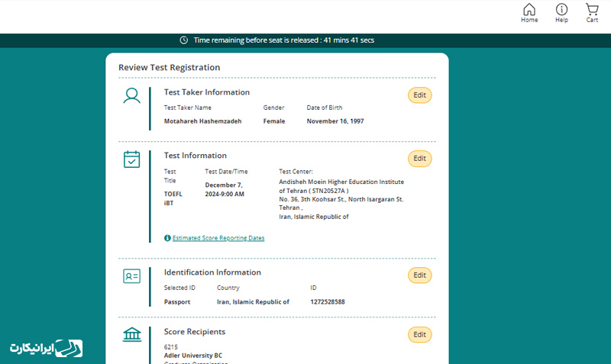Click the ID card icon beside Identification Information

point(131,276)
